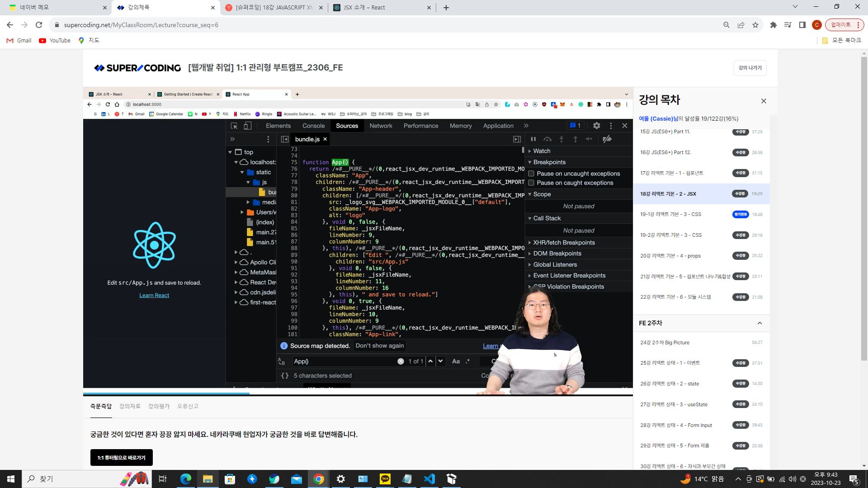Click the DevTools pause script execution icon

pos(533,139)
